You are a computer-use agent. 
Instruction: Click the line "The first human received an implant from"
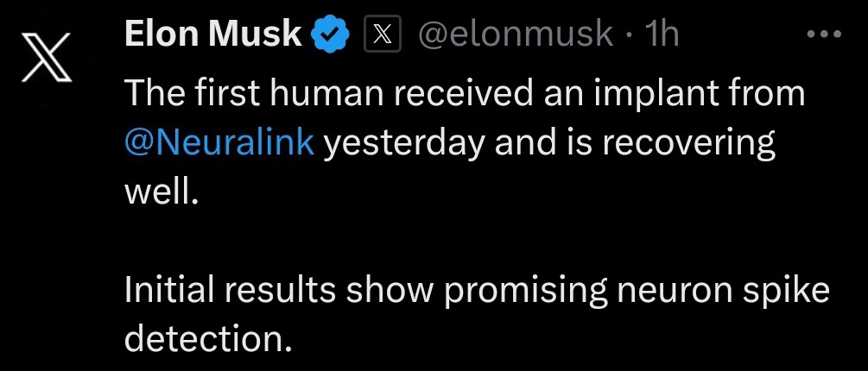click(x=465, y=94)
